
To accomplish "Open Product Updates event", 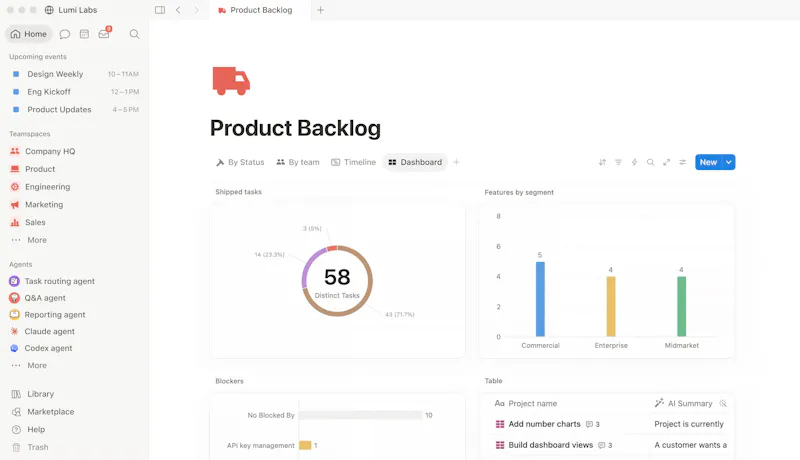I will tap(74, 110).
